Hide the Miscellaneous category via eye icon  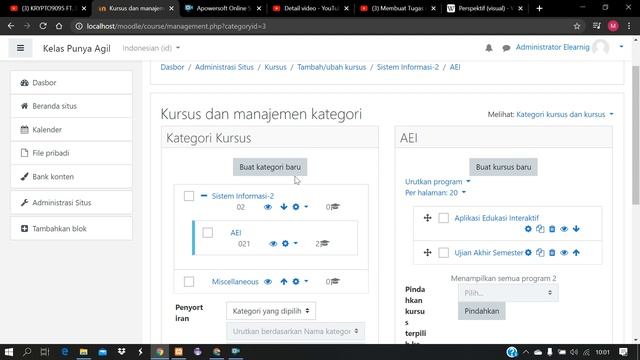click(x=268, y=282)
